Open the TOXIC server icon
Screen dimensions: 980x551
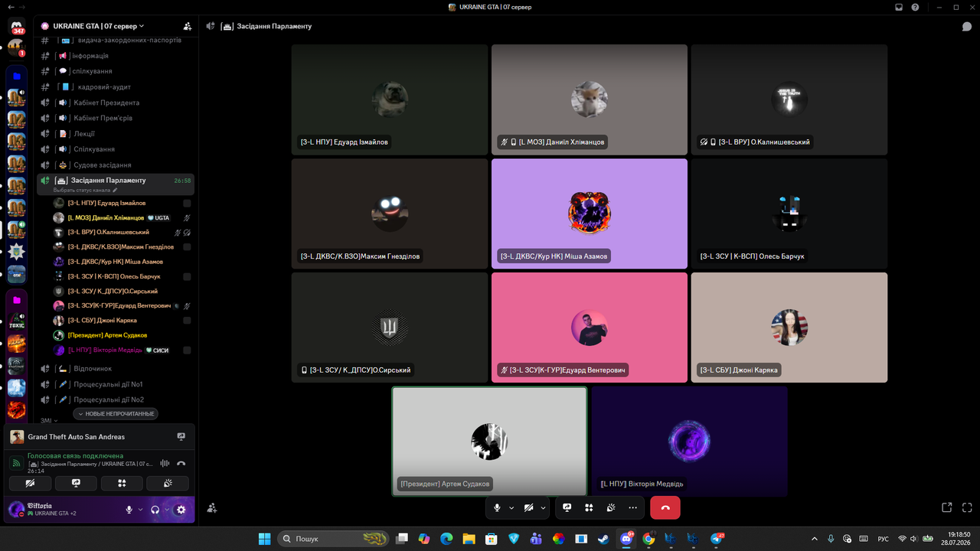click(17, 321)
